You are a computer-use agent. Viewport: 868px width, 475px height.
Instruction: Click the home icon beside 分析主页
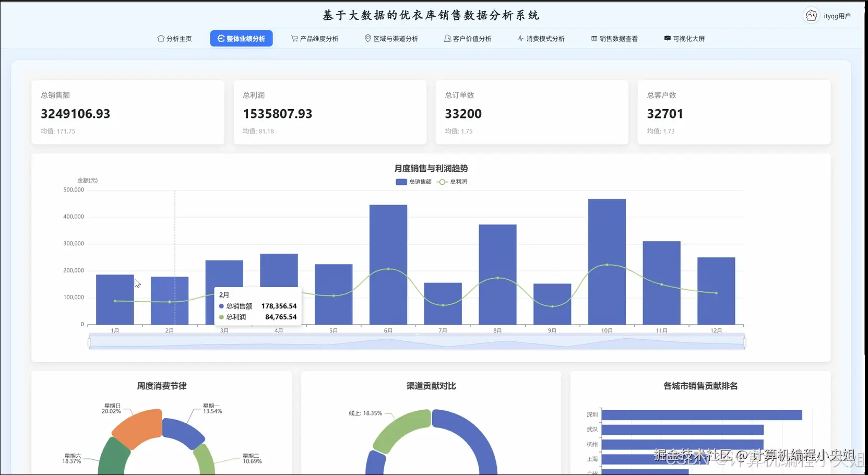160,38
